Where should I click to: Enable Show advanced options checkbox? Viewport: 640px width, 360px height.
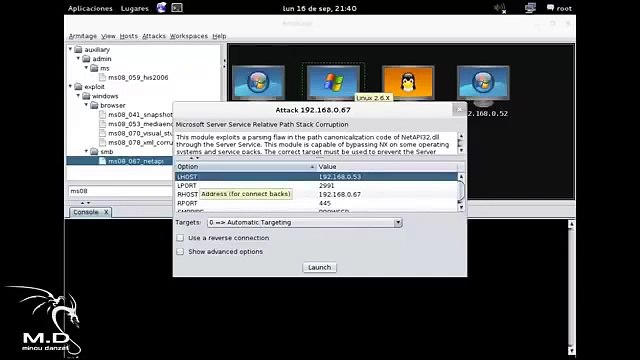pos(180,251)
